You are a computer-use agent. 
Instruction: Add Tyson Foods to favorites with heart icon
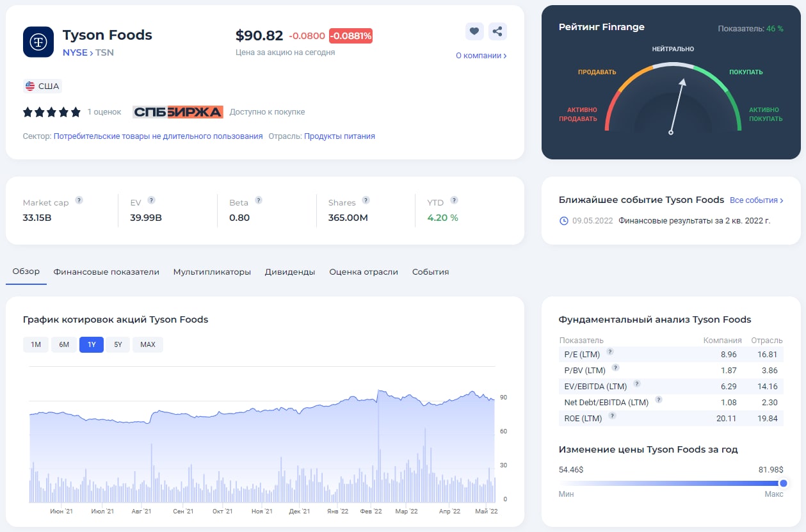474,31
